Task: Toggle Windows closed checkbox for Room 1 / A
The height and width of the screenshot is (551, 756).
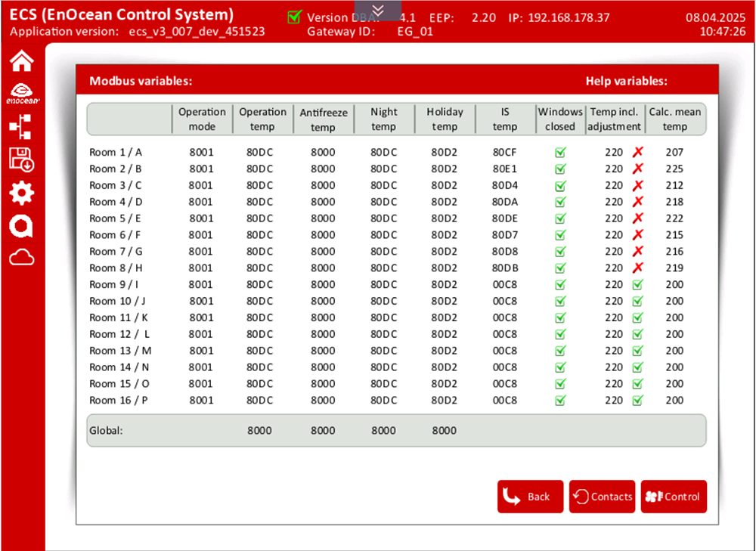Action: (x=560, y=153)
